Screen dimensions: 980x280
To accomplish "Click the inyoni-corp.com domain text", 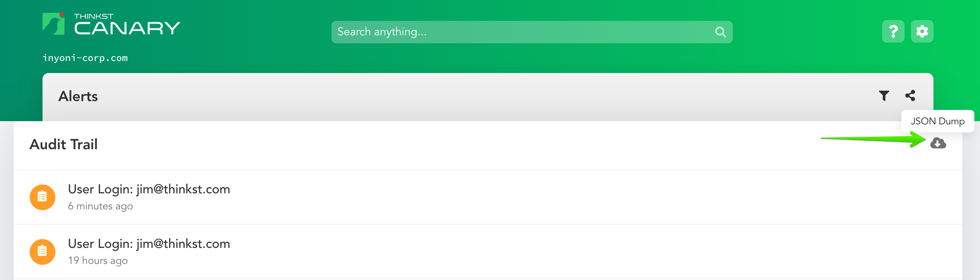I will click(85, 58).
